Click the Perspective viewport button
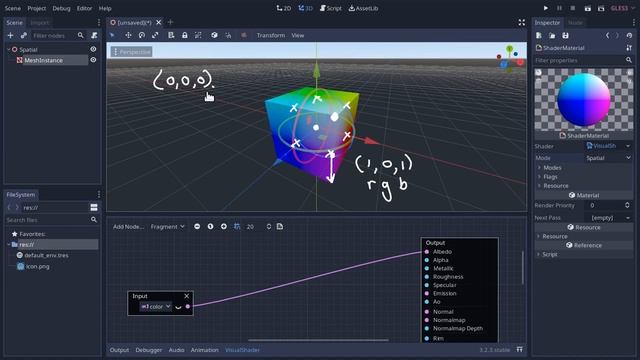640x360 pixels. tap(131, 52)
